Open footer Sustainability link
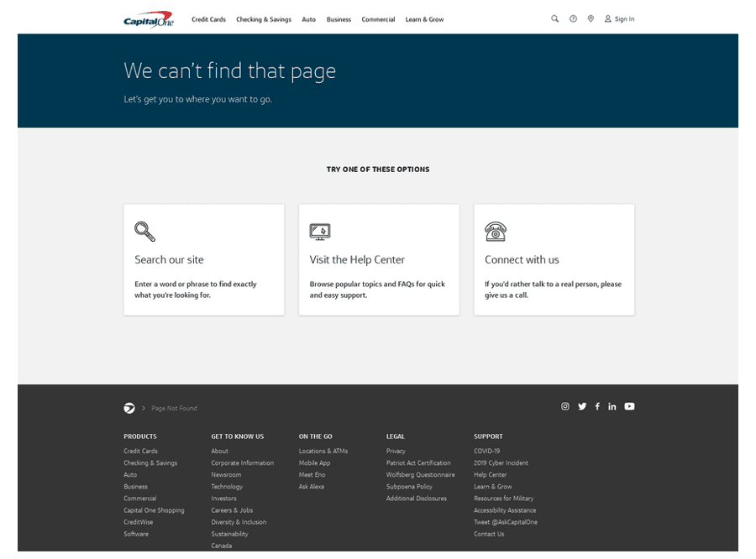756x559 pixels. (x=229, y=534)
